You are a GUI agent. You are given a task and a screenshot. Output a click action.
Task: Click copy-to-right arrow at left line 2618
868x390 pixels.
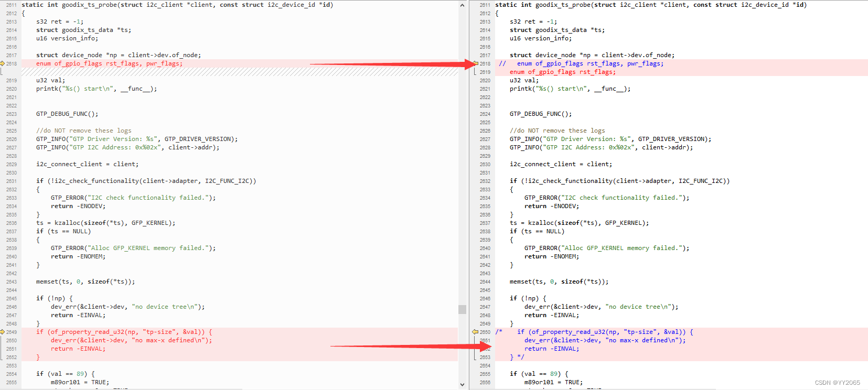3,63
